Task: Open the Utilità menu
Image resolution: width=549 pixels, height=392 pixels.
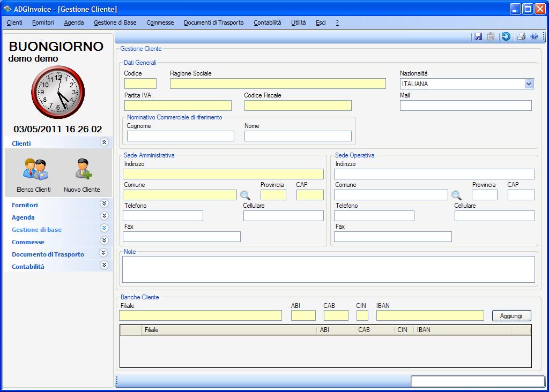Action: (x=298, y=22)
